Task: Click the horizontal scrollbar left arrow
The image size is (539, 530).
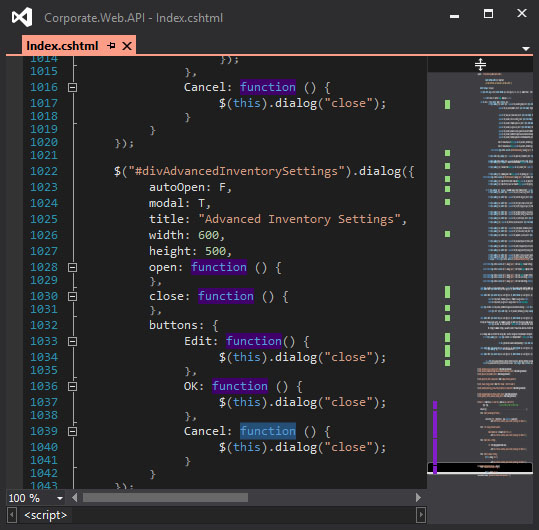Action: [x=75, y=497]
